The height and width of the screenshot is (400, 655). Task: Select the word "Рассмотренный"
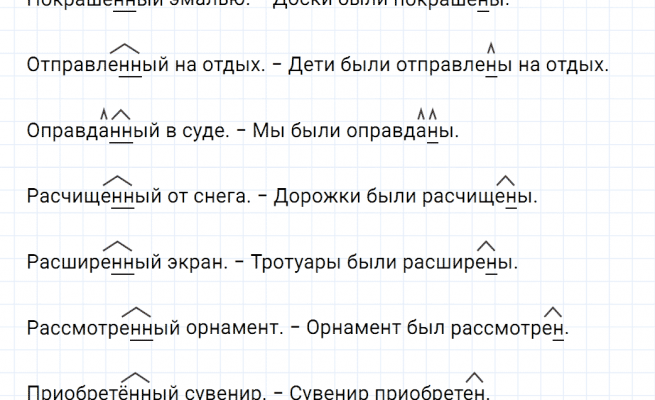pyautogui.click(x=100, y=328)
